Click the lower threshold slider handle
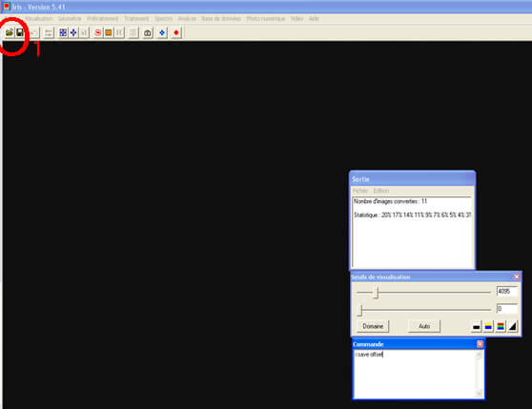The width and height of the screenshot is (532, 409). [360, 310]
